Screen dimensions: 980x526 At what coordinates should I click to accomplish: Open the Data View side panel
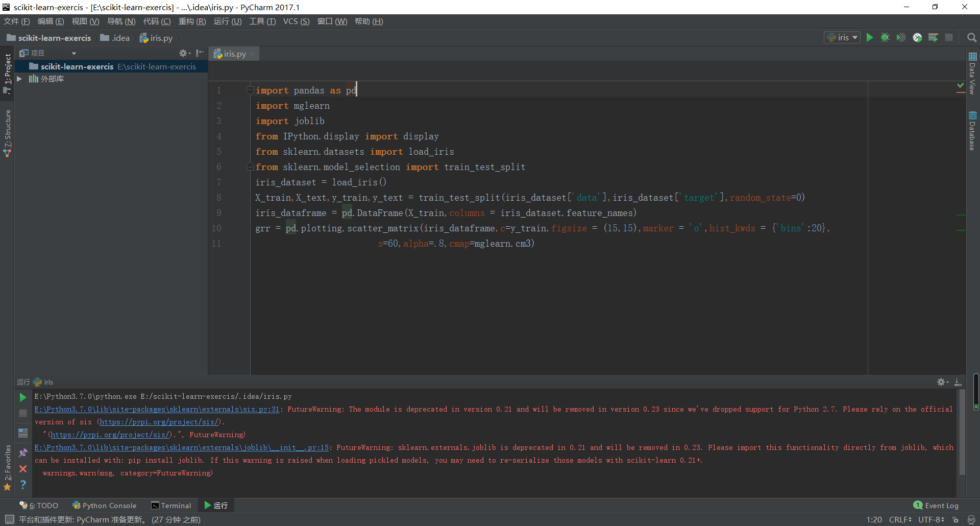[972, 74]
